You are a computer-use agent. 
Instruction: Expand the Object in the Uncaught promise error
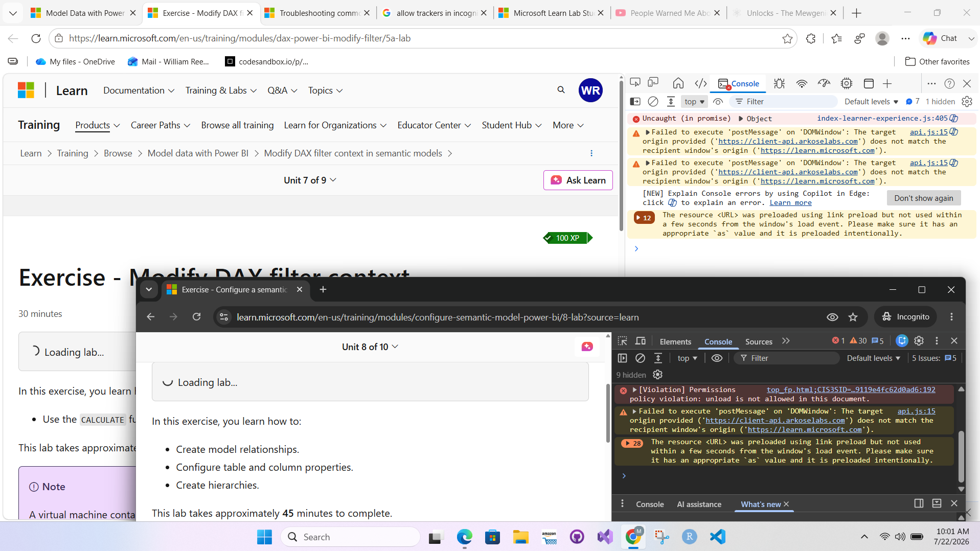(x=741, y=119)
